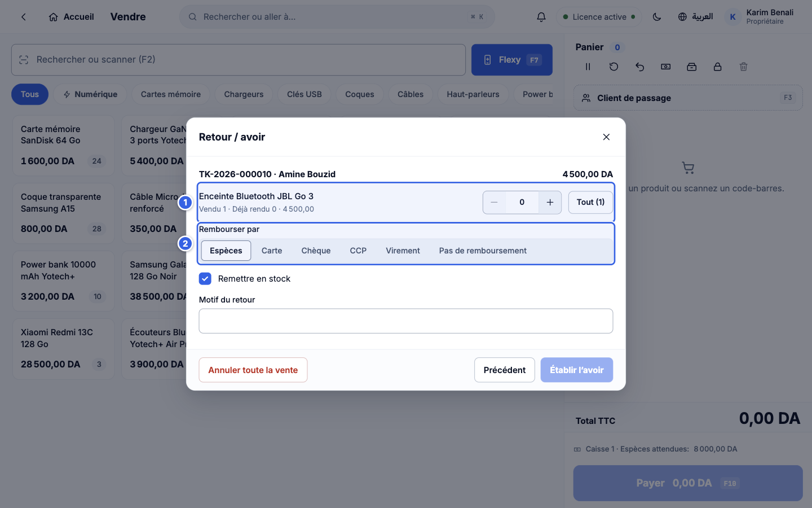812x508 pixels.
Task: Click the padlock lock icon in Panier
Action: click(717, 67)
